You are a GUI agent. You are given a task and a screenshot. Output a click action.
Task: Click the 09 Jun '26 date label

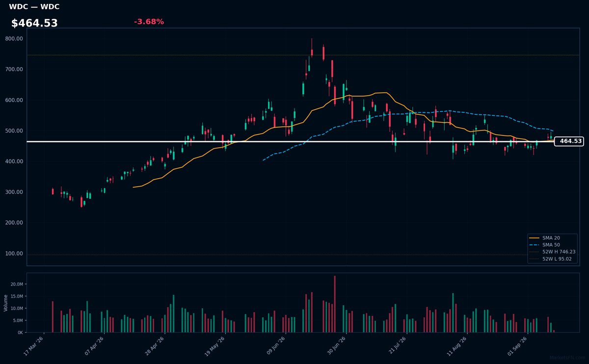[276, 345]
